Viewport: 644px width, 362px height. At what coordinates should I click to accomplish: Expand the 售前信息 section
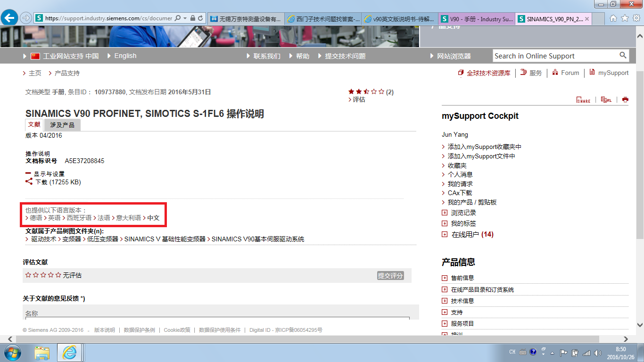point(445,278)
